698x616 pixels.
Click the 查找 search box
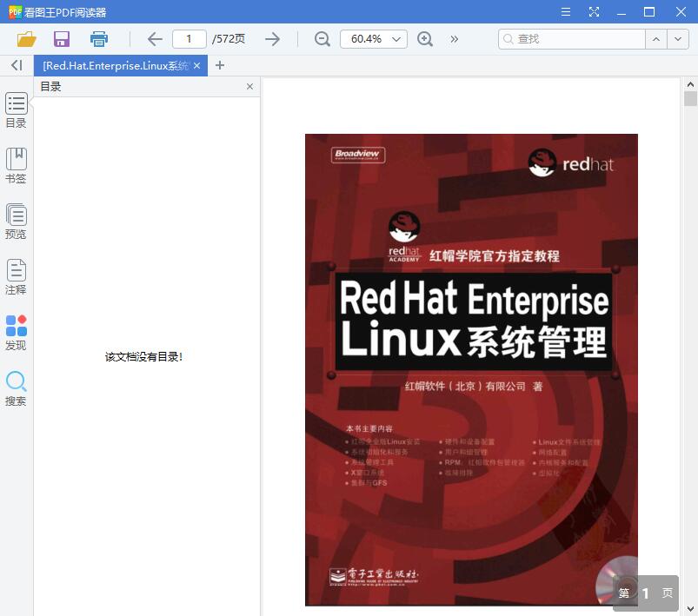coord(572,39)
